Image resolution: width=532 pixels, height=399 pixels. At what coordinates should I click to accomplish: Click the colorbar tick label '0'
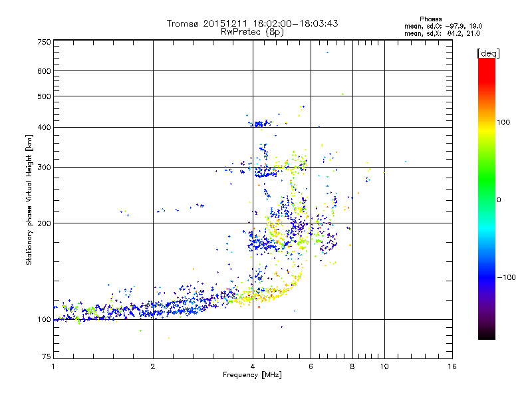499,200
